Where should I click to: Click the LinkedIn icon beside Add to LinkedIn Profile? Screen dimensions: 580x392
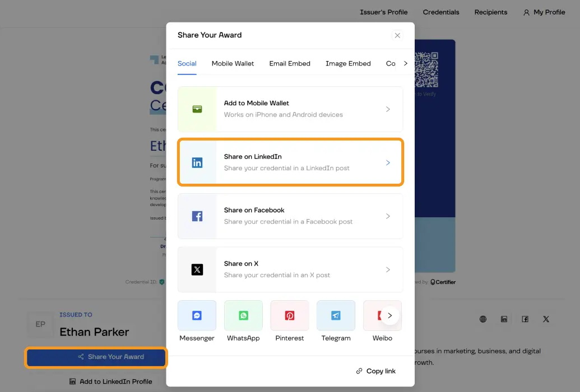coord(72,381)
